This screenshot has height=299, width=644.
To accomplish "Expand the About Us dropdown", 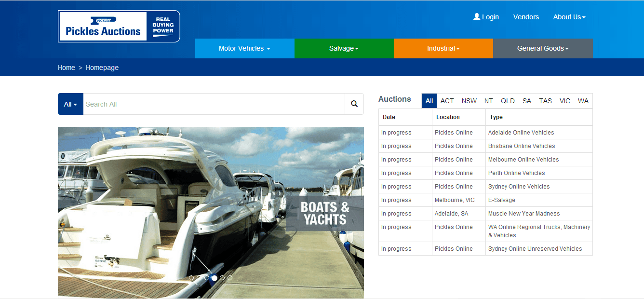I will tap(569, 17).
